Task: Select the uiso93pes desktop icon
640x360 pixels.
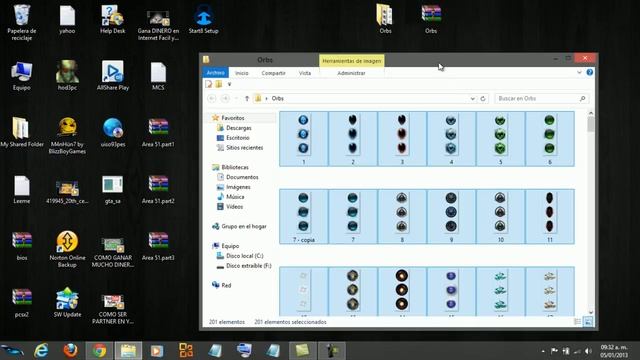Action: 113,133
